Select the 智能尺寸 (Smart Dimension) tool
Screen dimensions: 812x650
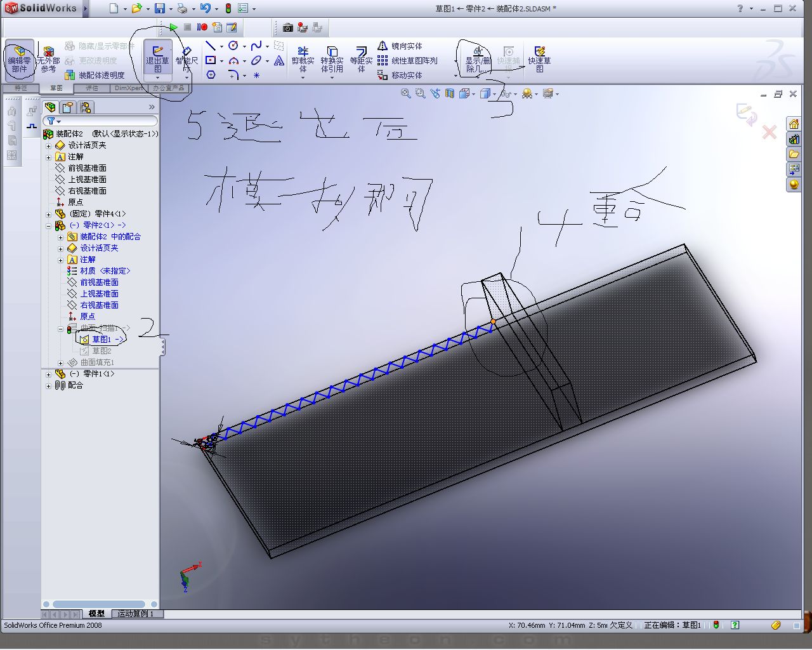pyautogui.click(x=187, y=58)
